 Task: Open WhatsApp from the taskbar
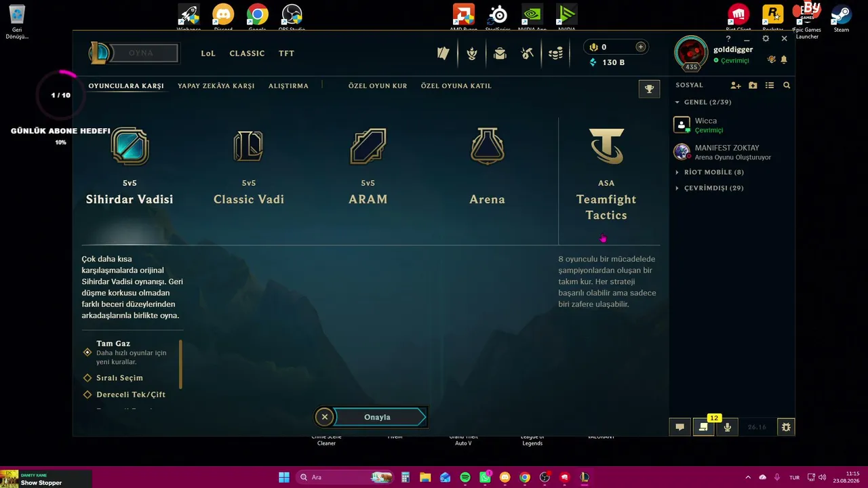click(485, 477)
